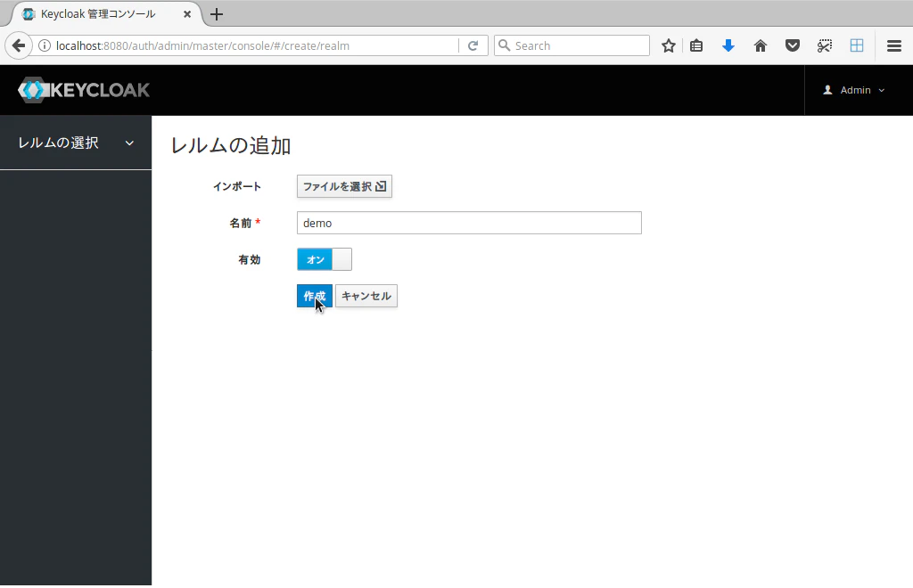Click the browser address URL bar
Viewport: 913px width, 588px height.
click(x=256, y=45)
